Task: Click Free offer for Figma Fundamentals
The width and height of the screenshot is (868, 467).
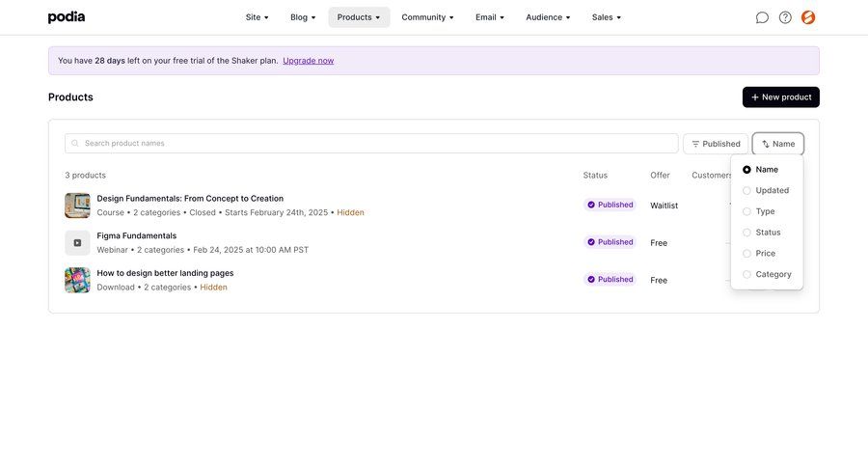Action: click(x=658, y=242)
